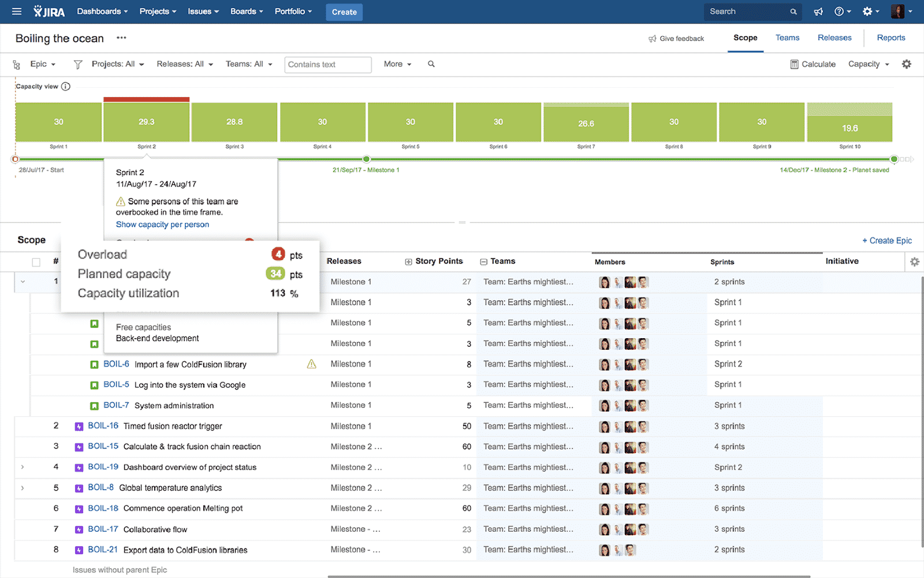Viewport: 924px width, 578px height.
Task: Open the hamburger sidebar menu
Action: [17, 12]
